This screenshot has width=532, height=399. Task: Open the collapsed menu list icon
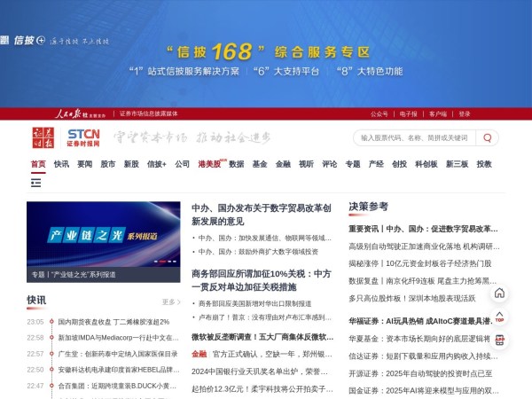(36, 183)
